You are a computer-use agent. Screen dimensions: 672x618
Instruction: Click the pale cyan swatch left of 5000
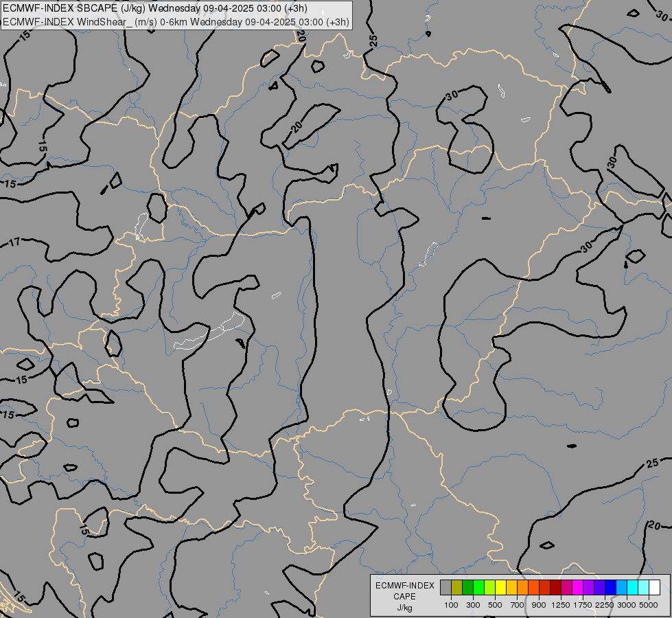643,587
